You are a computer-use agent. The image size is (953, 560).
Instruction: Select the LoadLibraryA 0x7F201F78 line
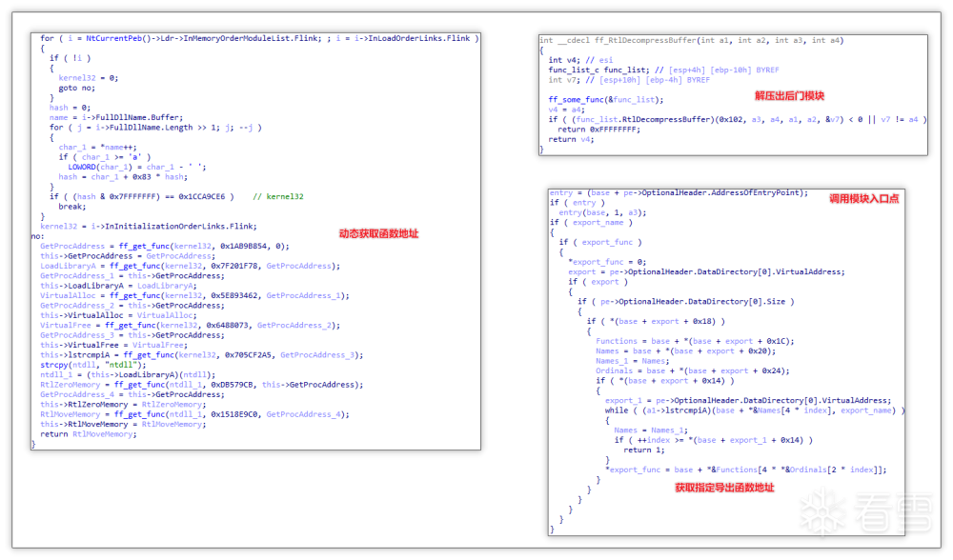pos(191,266)
